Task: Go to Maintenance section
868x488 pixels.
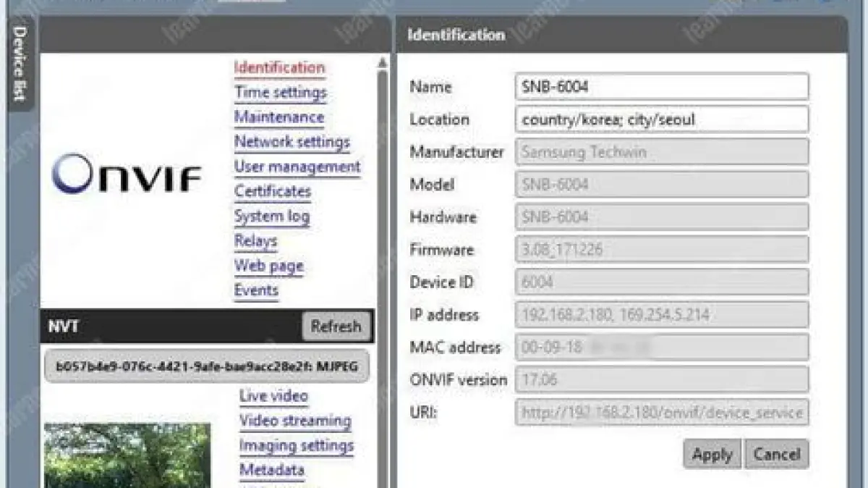Action: [278, 117]
